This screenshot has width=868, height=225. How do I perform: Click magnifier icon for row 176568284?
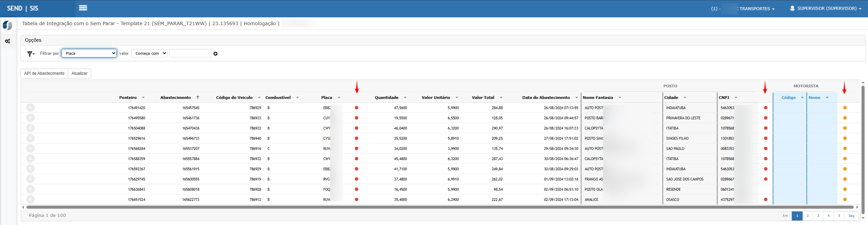31,149
